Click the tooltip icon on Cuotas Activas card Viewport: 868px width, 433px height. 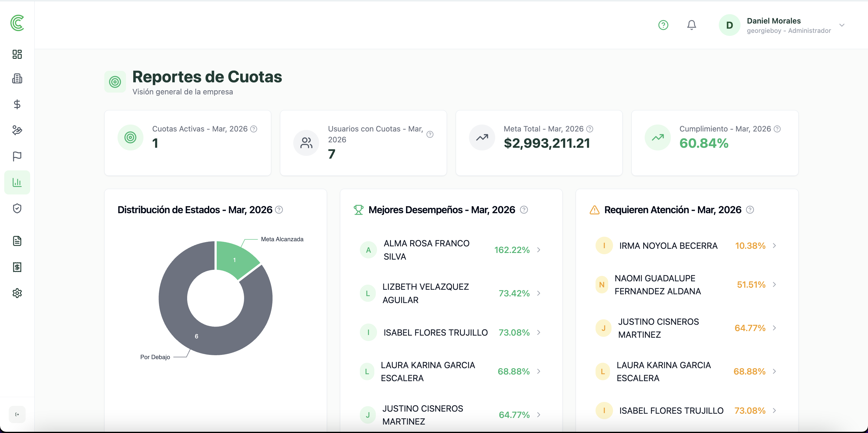click(254, 129)
